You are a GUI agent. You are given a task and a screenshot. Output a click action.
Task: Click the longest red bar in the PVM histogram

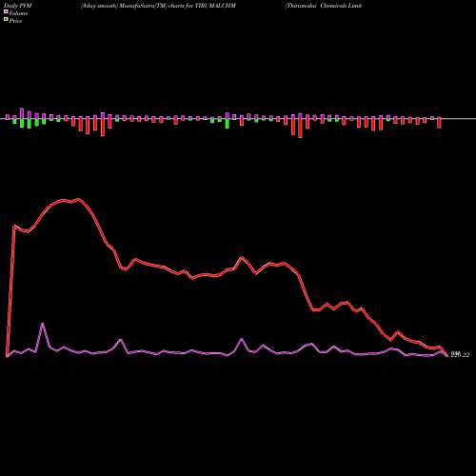tap(300, 128)
